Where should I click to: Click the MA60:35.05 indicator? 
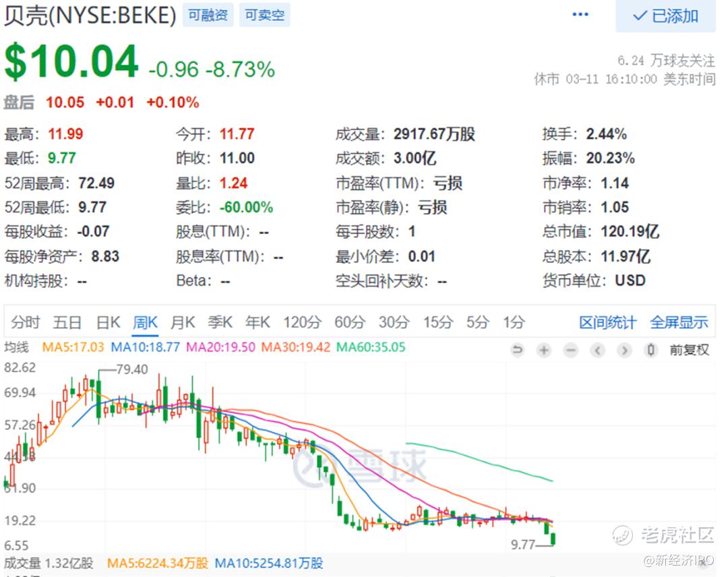click(371, 347)
